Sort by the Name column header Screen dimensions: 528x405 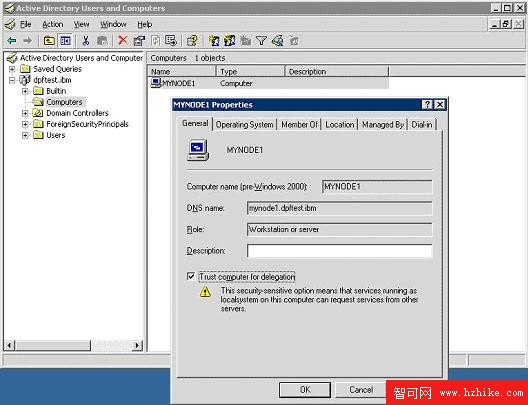point(182,72)
